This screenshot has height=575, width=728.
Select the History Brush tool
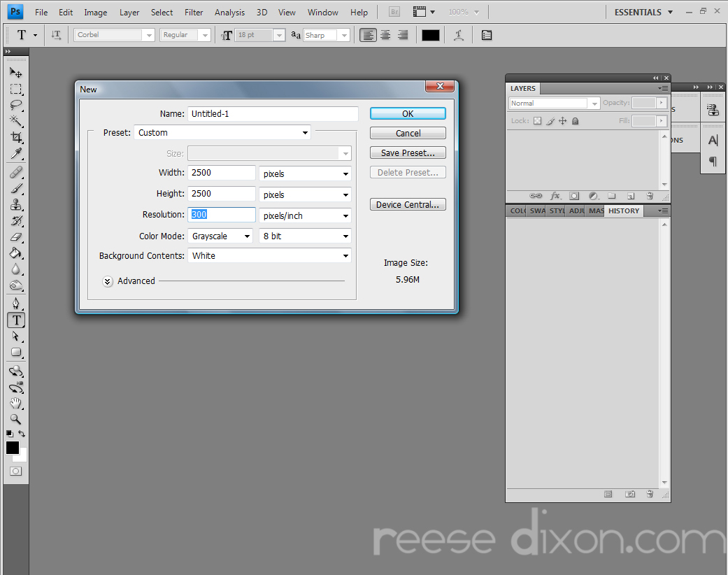click(16, 220)
